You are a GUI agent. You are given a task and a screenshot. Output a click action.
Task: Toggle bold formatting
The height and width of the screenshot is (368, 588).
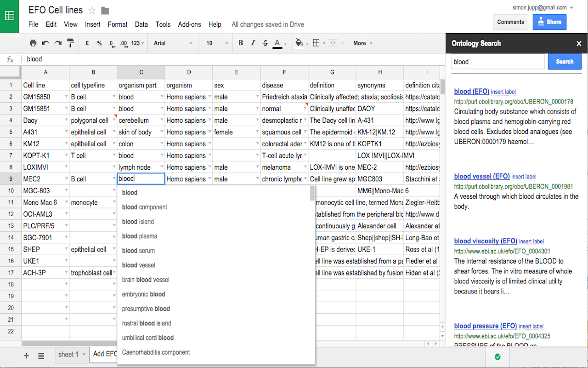[x=241, y=43]
